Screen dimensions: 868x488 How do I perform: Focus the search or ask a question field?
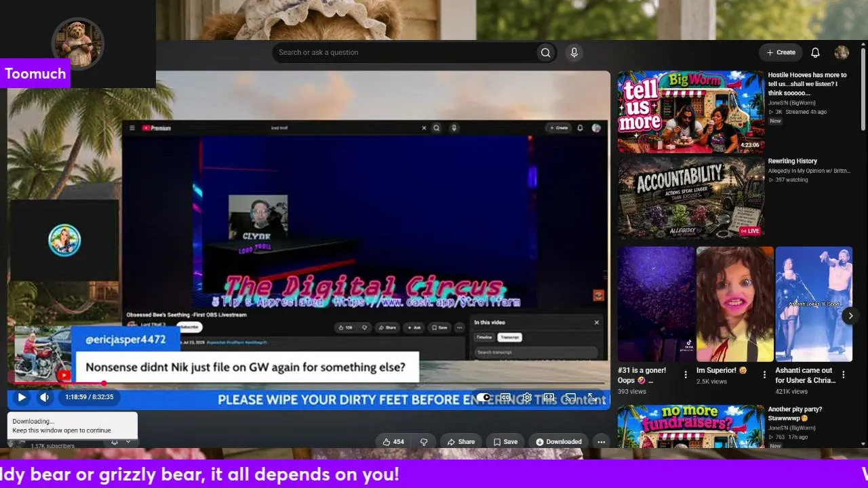tap(404, 53)
